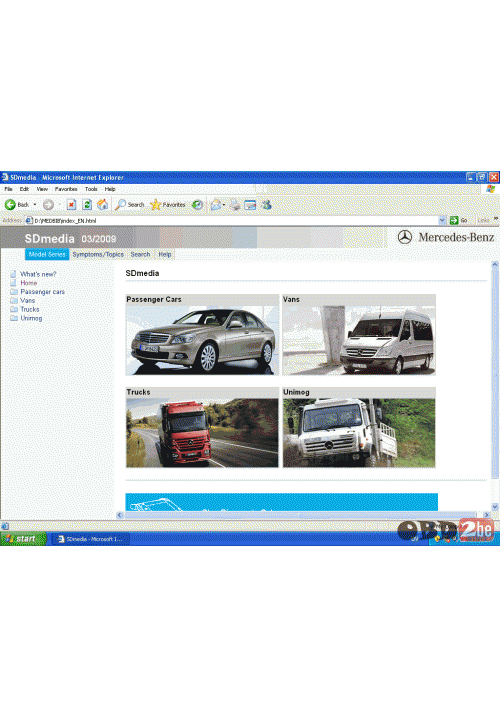Viewport: 500px width, 717px height.
Task: Click the horizontal scrollbar left arrow
Action: pos(120,515)
